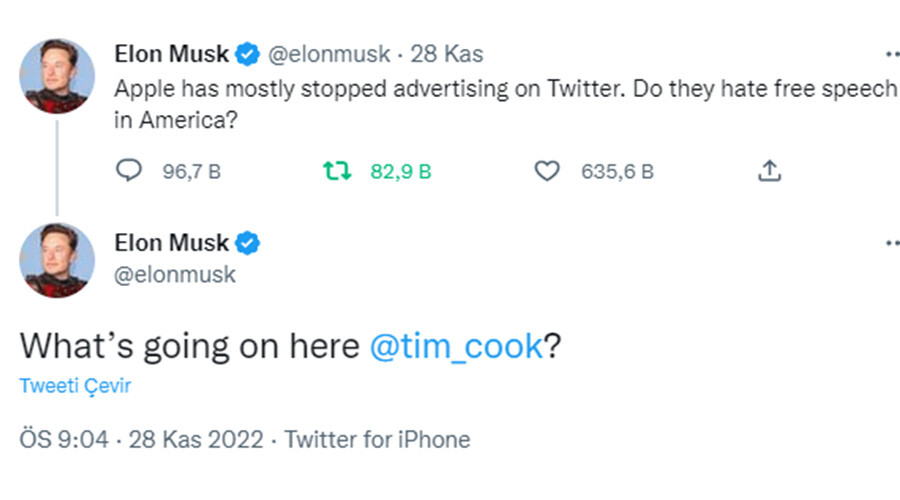Image resolution: width=900 pixels, height=500 pixels.
Task: Click the verified badge on the top tweet
Action: [247, 54]
